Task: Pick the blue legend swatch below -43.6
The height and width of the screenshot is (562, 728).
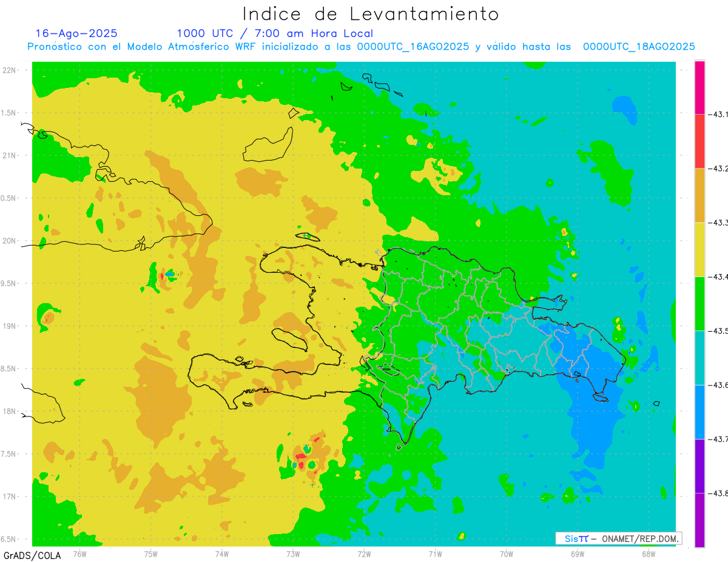Action: 699,412
